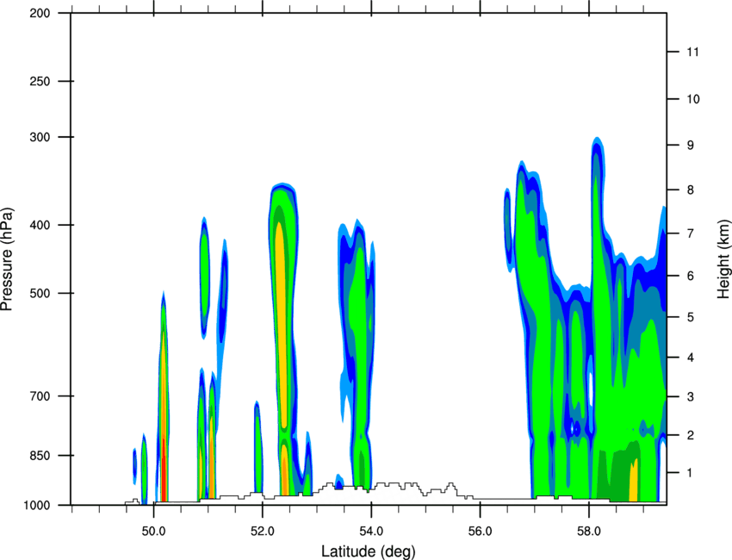
Task: Click the 56.0 latitude tick label
Action: coord(481,531)
